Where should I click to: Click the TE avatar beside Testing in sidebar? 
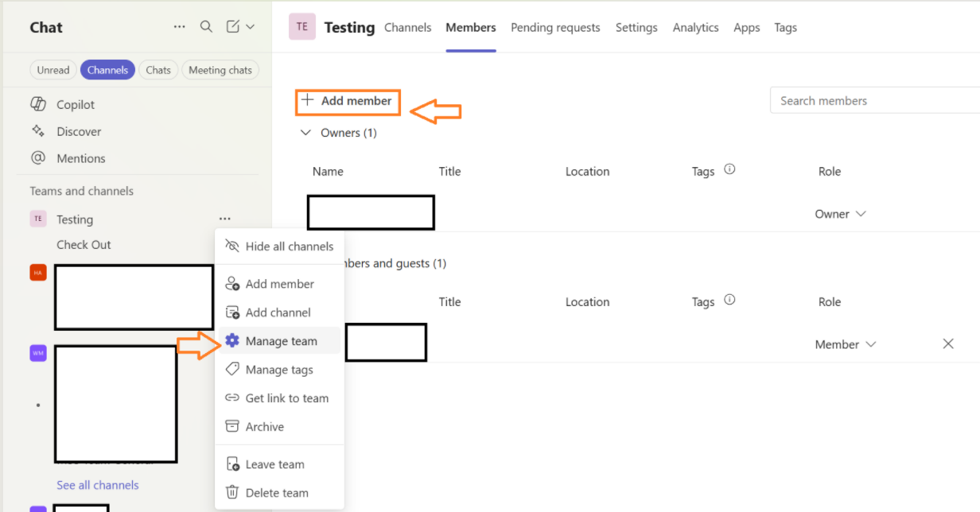point(38,219)
